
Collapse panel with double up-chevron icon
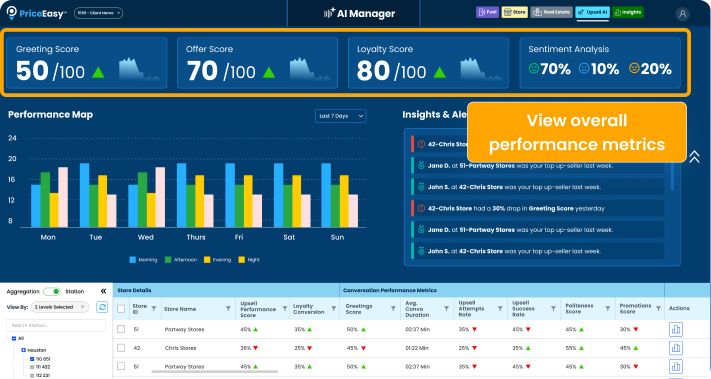click(694, 157)
